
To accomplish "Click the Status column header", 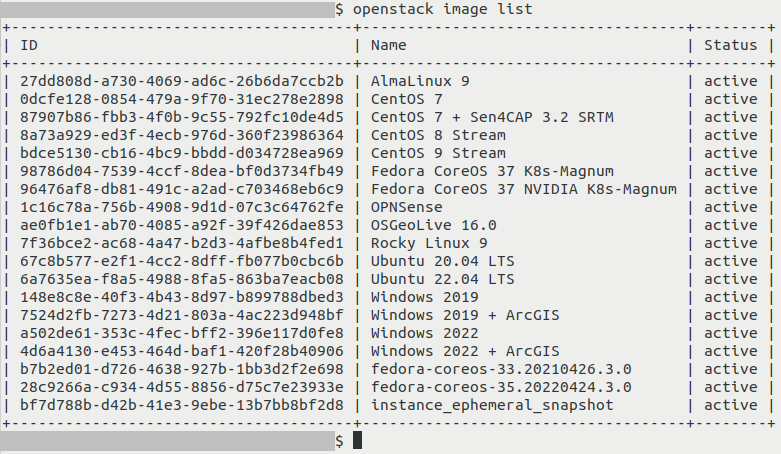I will (x=730, y=45).
